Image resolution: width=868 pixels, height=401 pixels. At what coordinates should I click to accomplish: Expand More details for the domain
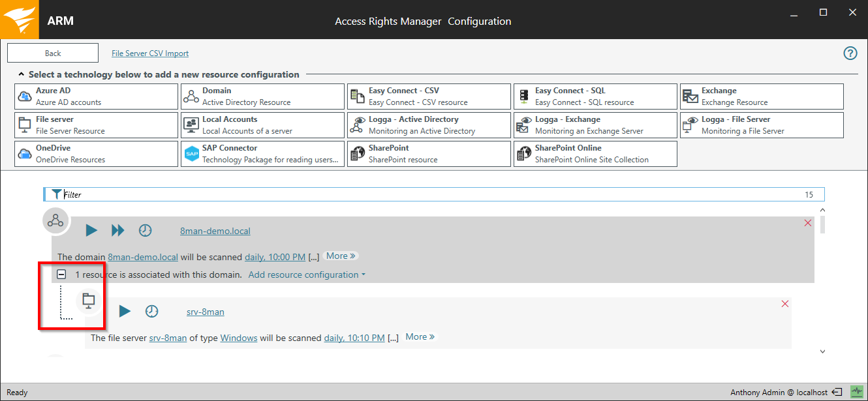click(x=341, y=256)
